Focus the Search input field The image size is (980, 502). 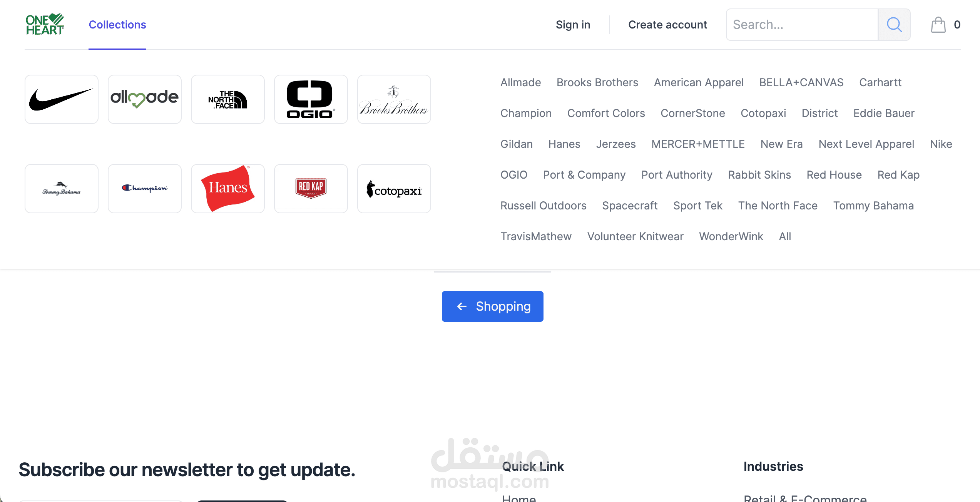click(801, 25)
